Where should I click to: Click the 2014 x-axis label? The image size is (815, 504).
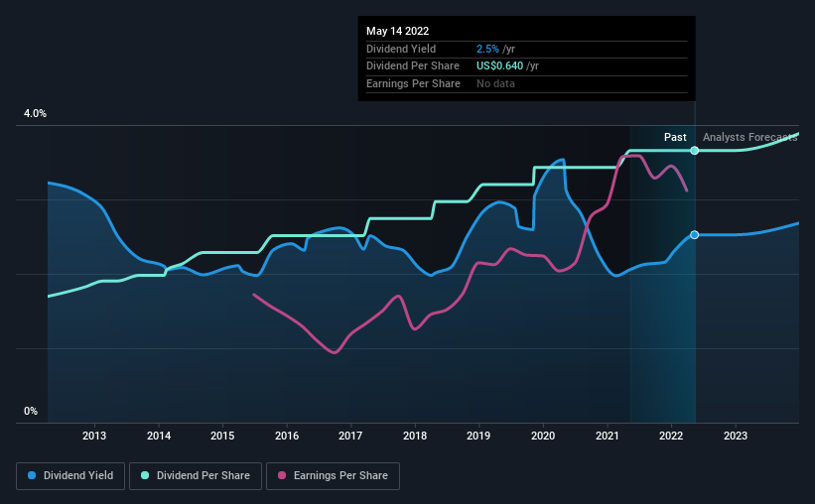(159, 436)
